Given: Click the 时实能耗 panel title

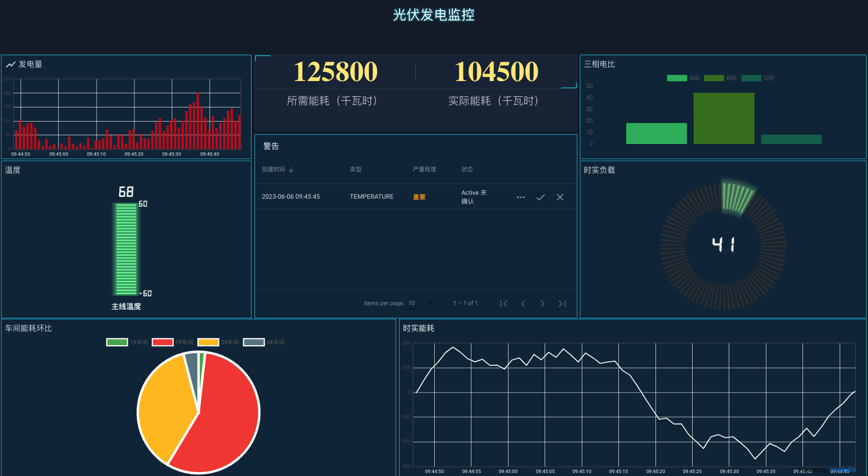Looking at the screenshot, I should point(419,329).
